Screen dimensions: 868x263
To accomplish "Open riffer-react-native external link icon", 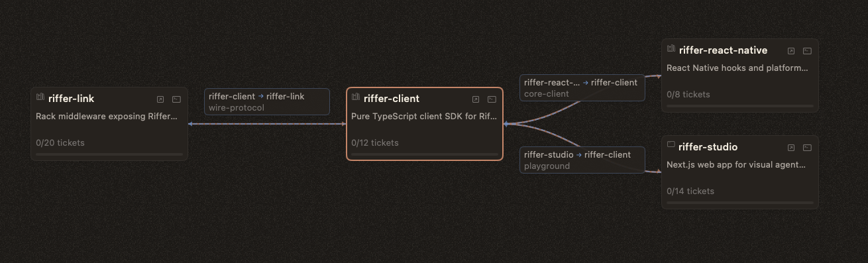I will point(791,51).
